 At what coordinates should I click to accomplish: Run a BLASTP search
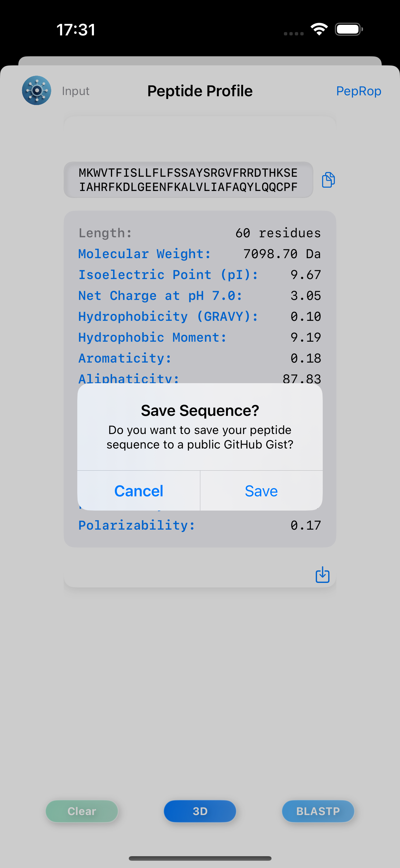318,811
